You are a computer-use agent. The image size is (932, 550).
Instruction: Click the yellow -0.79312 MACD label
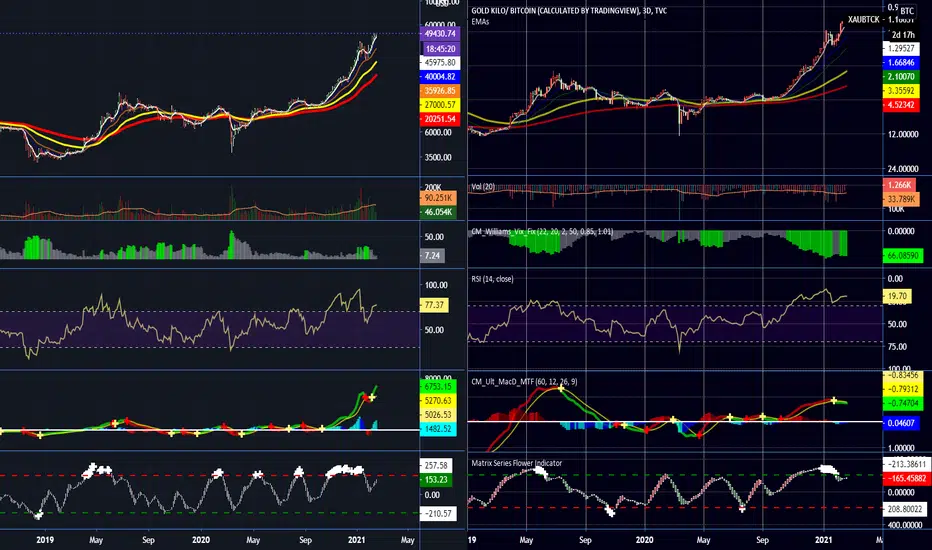click(903, 389)
